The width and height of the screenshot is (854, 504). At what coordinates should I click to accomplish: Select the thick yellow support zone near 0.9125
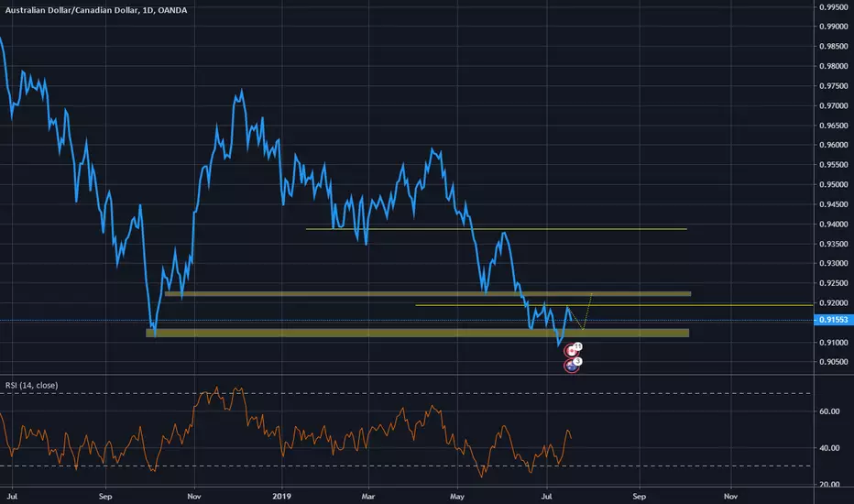pyautogui.click(x=417, y=333)
